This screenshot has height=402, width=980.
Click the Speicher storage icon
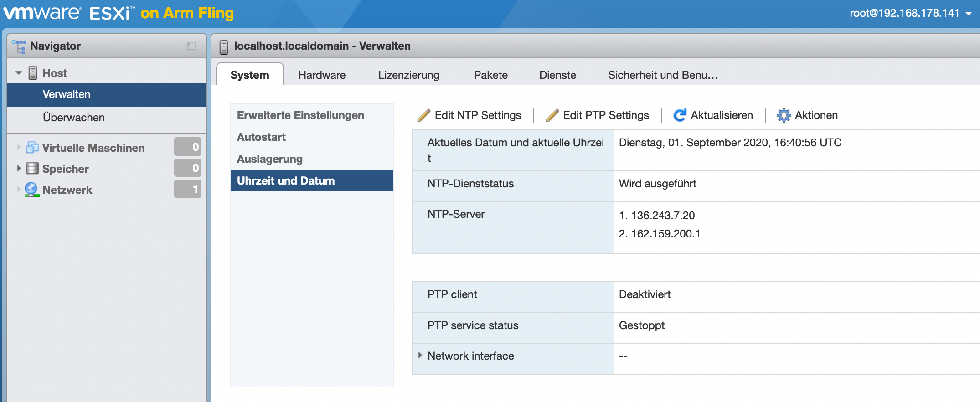point(32,169)
